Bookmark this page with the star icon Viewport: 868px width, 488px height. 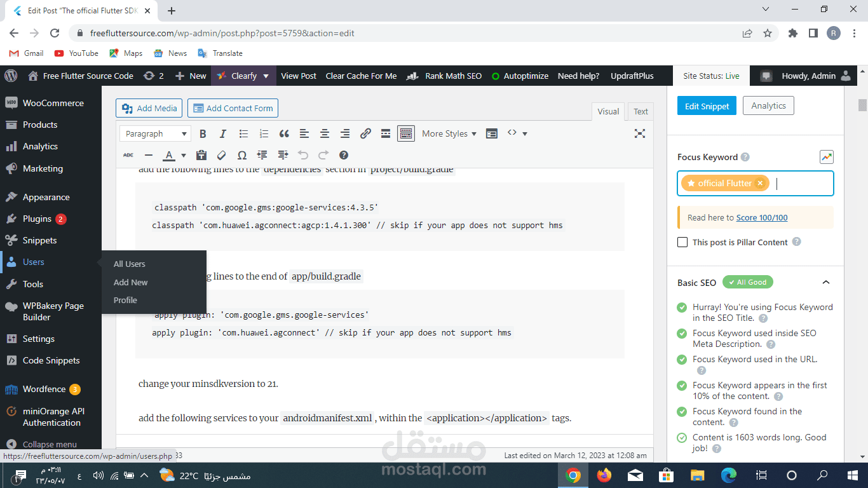tap(768, 33)
